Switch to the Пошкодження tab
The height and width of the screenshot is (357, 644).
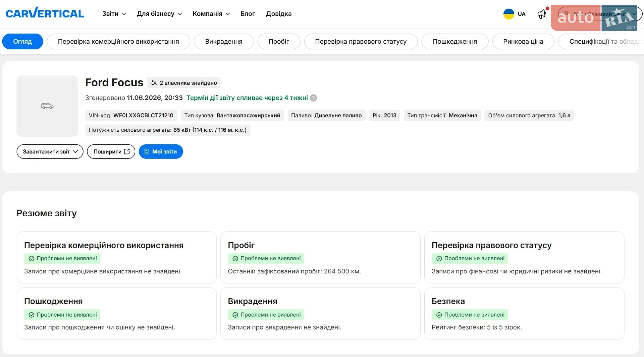click(x=455, y=41)
